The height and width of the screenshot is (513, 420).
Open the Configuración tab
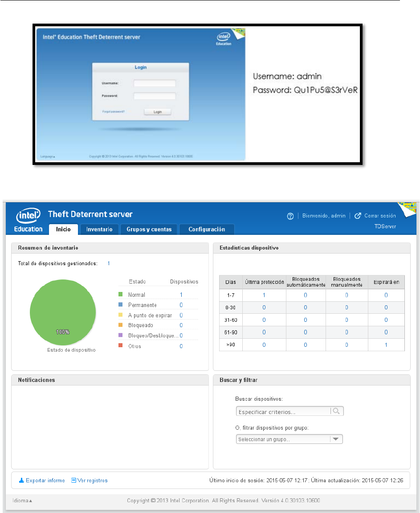tap(207, 230)
